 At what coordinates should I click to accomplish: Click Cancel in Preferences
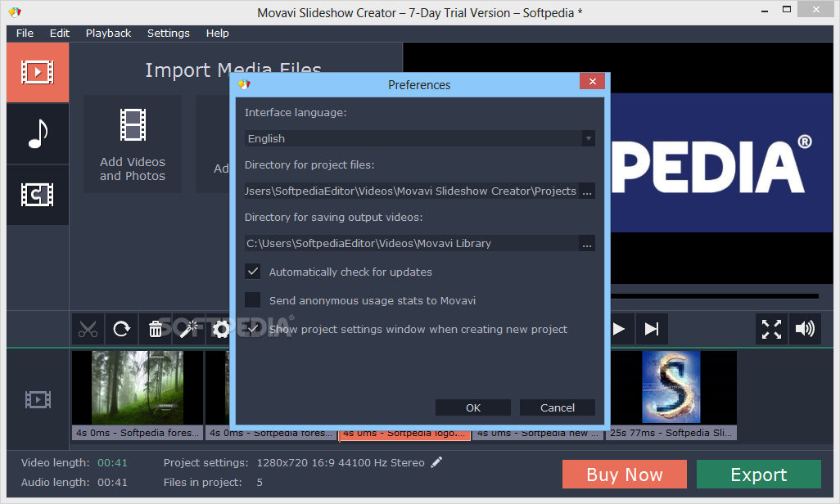point(558,407)
